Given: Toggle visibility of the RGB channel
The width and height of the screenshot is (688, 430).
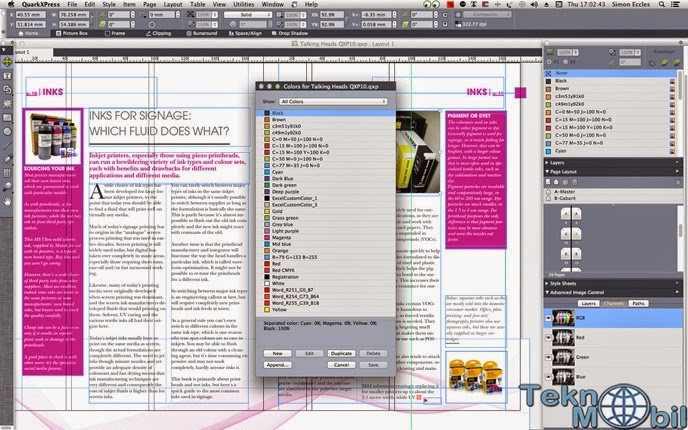Looking at the screenshot, I should coord(548,318).
